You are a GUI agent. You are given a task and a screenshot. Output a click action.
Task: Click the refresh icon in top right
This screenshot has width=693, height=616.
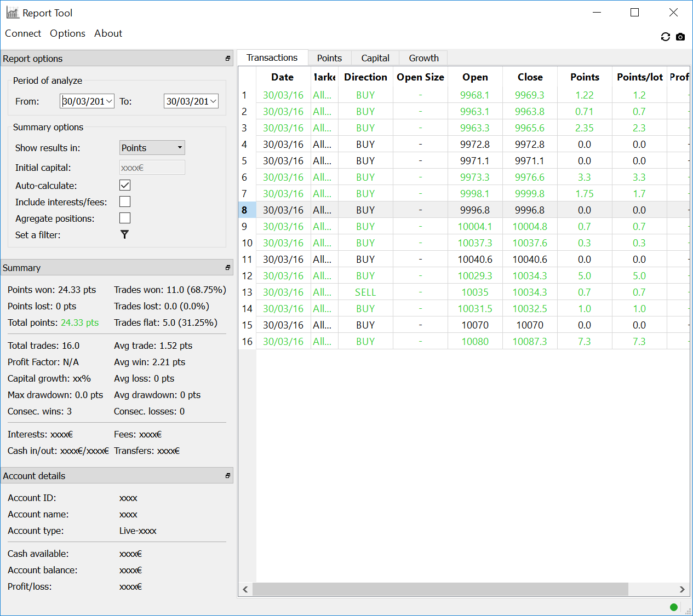[x=666, y=37]
